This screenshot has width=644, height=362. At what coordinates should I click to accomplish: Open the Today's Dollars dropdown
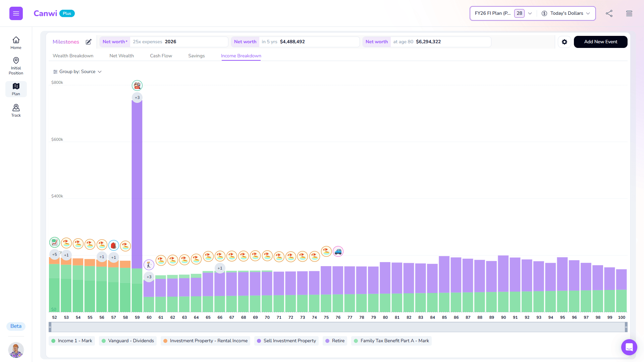tap(566, 13)
